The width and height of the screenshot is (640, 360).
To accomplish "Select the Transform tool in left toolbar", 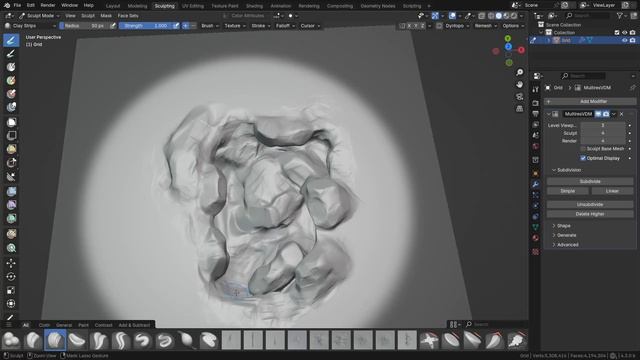I will tap(11, 304).
